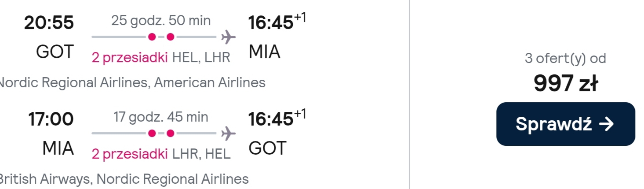Click outbound arrival time 16:45+1 MIA
Screen dimensions: 644x189
[x=277, y=22]
